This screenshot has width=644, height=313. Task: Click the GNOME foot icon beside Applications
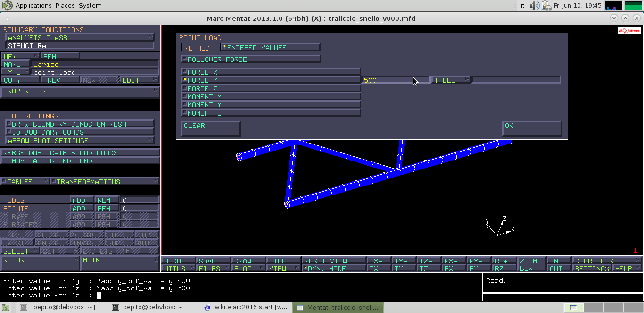point(7,6)
